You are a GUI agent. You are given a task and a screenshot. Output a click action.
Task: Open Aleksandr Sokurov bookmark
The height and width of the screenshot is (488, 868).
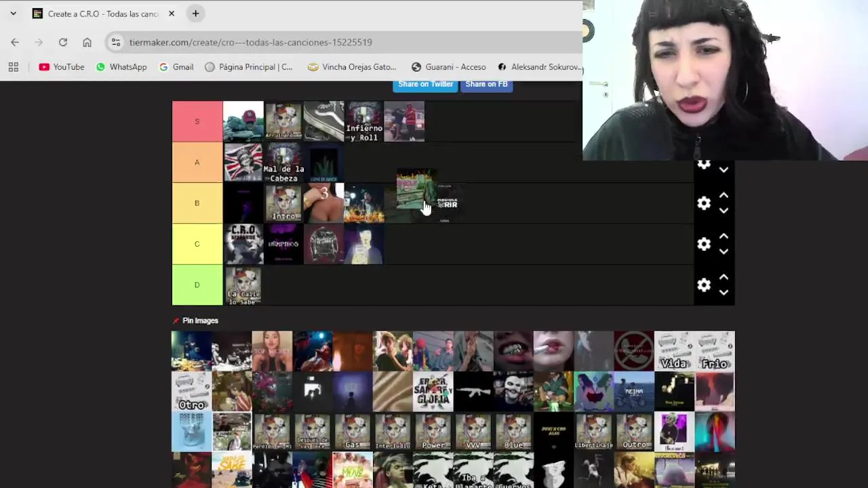point(539,67)
